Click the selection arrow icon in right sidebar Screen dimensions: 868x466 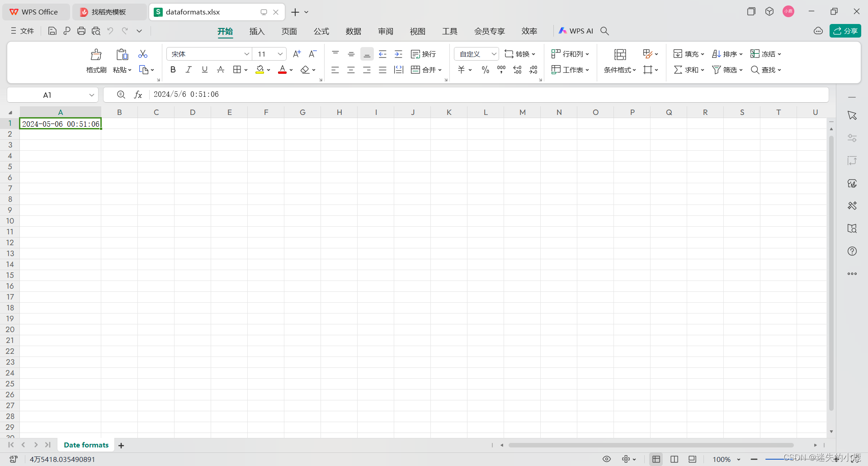[x=852, y=115]
